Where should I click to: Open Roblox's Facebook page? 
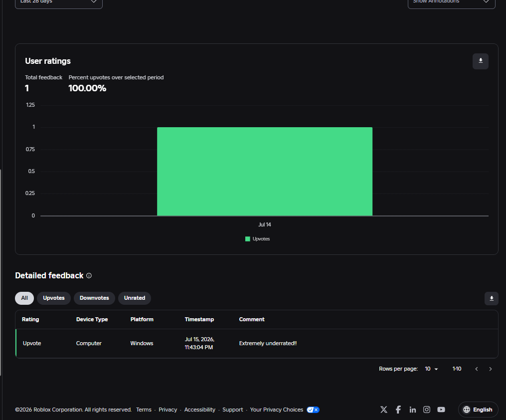click(398, 410)
